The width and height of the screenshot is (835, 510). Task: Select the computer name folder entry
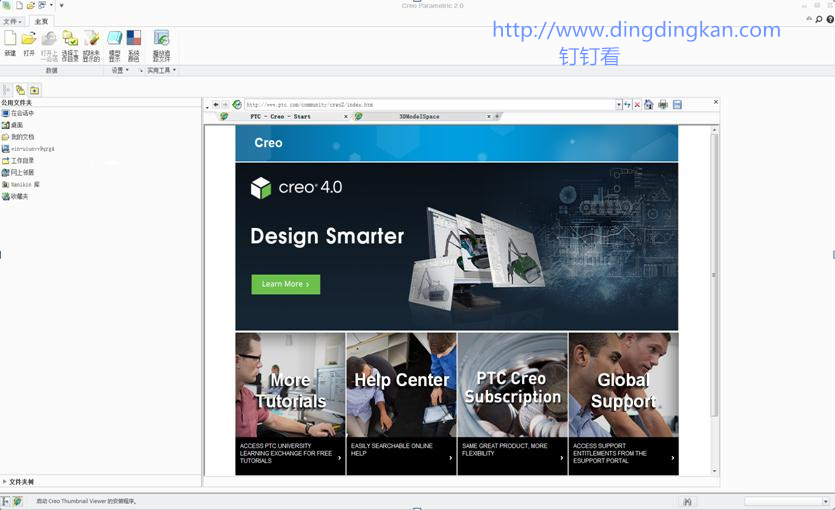28,149
